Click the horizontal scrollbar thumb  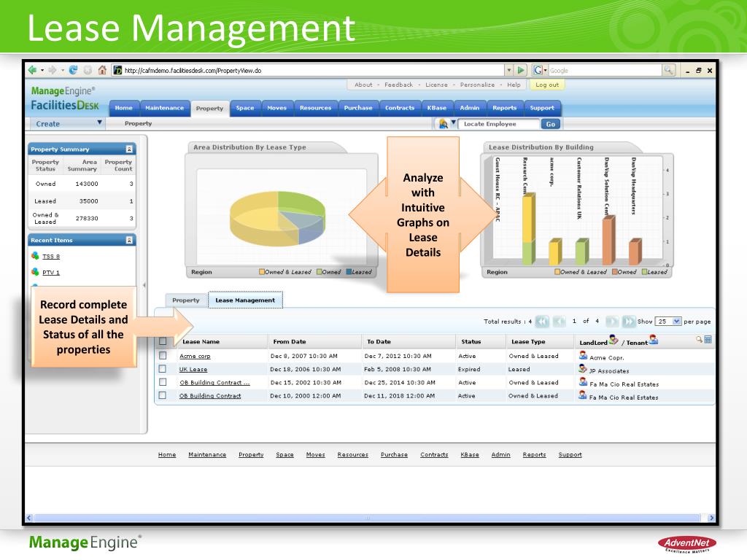367,518
